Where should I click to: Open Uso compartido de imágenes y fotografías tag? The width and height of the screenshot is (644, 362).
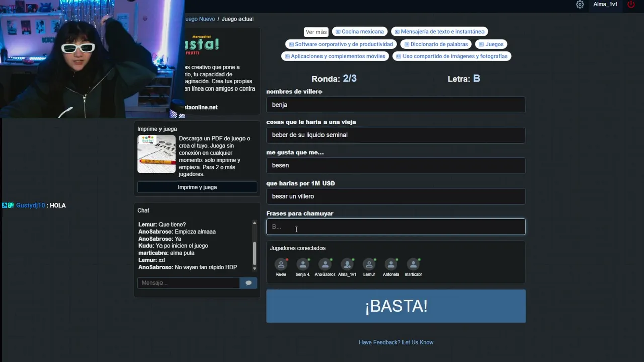pos(452,56)
